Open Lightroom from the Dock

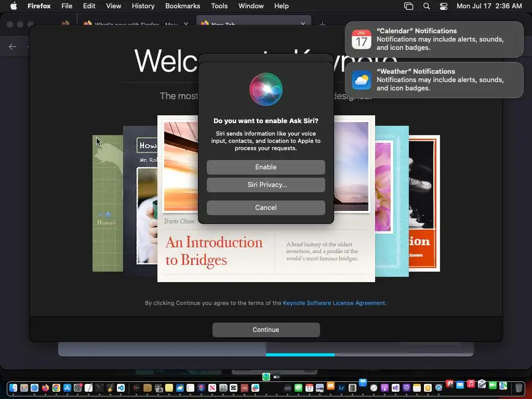coord(342,388)
